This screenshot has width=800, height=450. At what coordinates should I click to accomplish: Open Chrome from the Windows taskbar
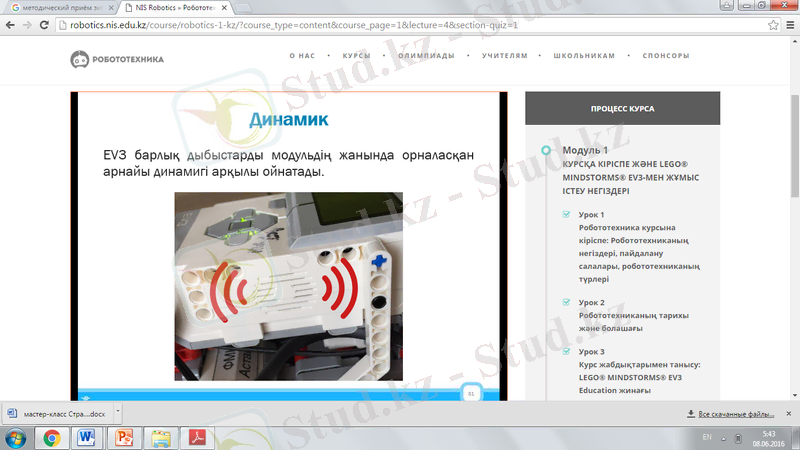point(51,437)
